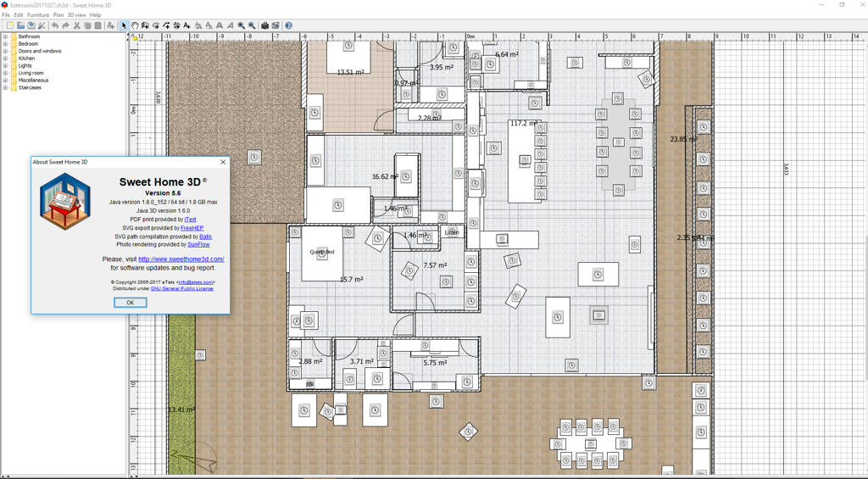868x479 pixels.
Task: Click the GNU General Public License link
Action: pos(181,288)
